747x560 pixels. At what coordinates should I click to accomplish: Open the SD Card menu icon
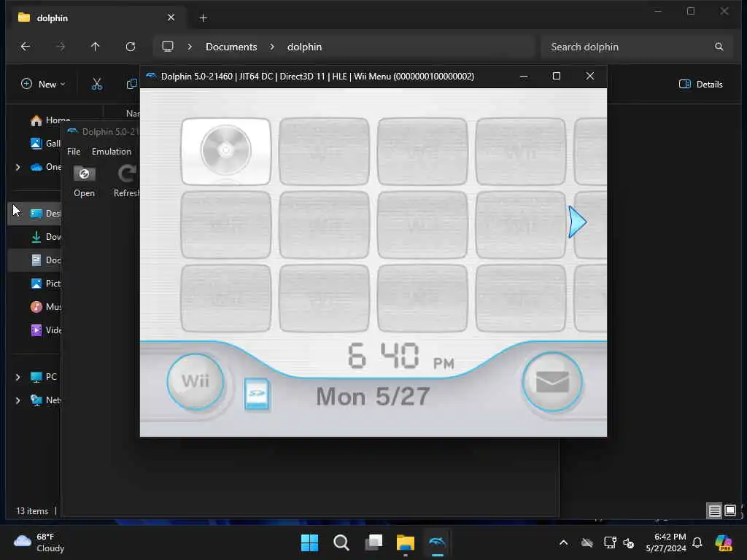pos(257,394)
